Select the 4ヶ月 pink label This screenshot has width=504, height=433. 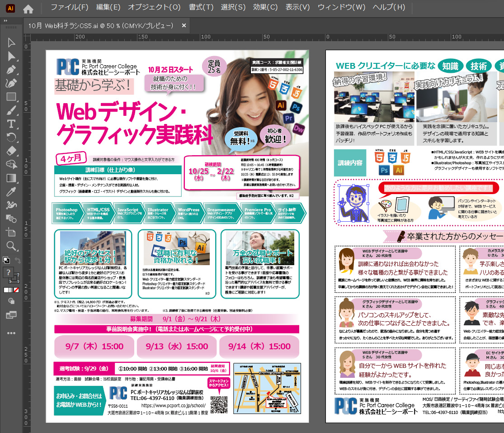pos(71,158)
